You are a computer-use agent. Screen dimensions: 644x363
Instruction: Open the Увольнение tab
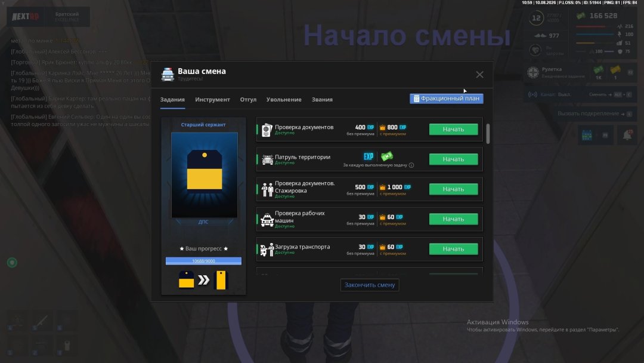pos(284,100)
